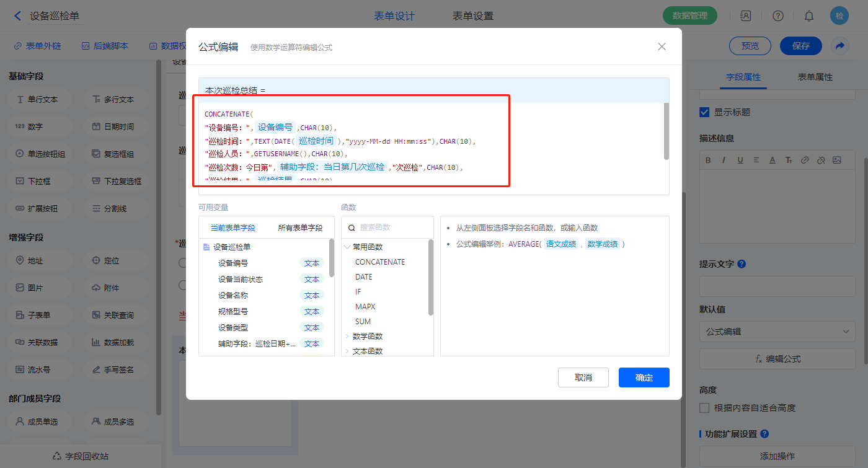Screen dimensions: 868x468
Task: Close the 公式编辑 dialog with X
Action: [x=662, y=46]
